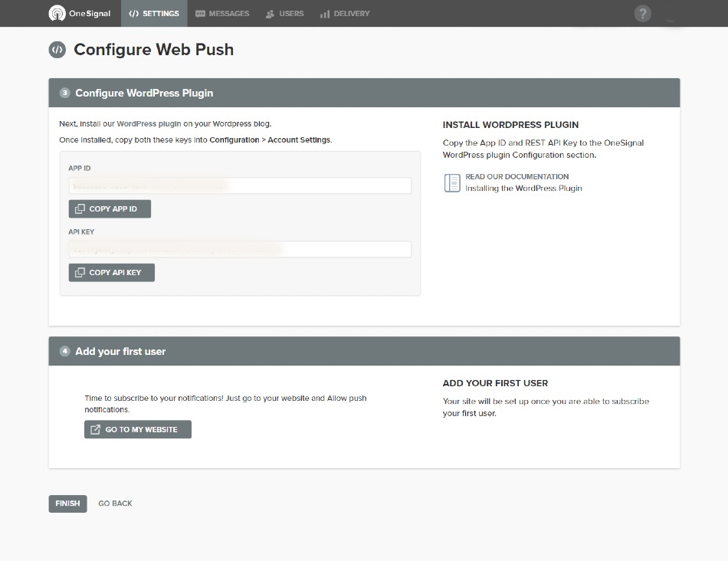The width and height of the screenshot is (728, 561).
Task: Click the Read Our Documentation link
Action: [x=517, y=176]
